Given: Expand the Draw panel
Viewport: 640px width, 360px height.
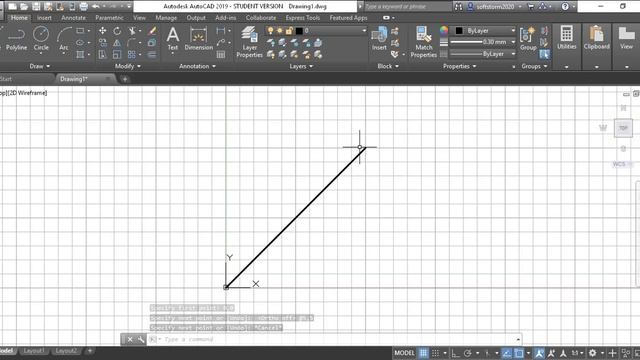Looking at the screenshot, I should (40, 66).
